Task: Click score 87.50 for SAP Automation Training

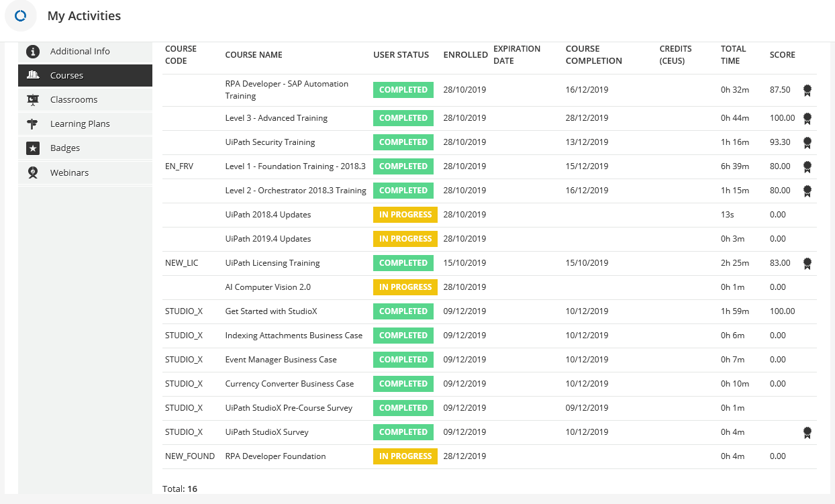Action: (x=781, y=90)
